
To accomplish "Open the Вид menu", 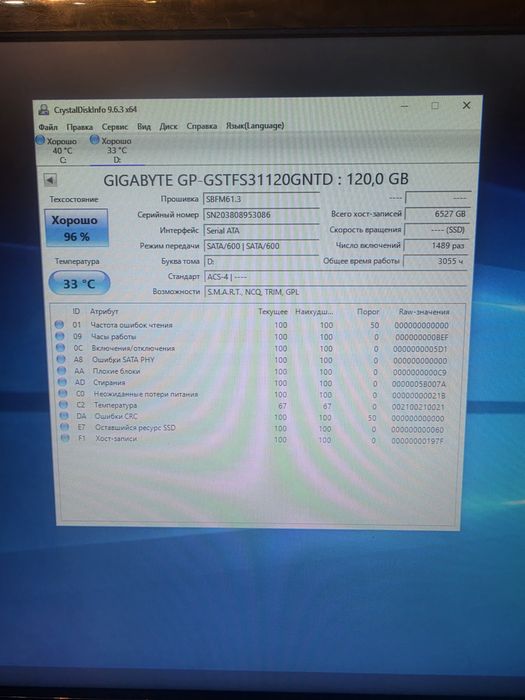I will point(144,126).
